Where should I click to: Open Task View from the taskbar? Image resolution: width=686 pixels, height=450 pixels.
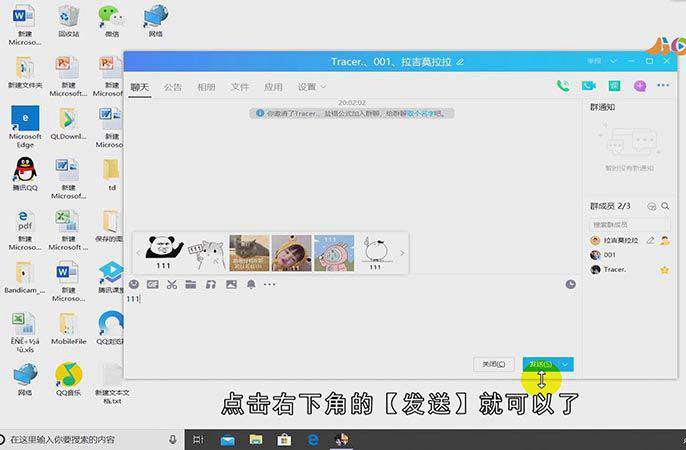[198, 440]
